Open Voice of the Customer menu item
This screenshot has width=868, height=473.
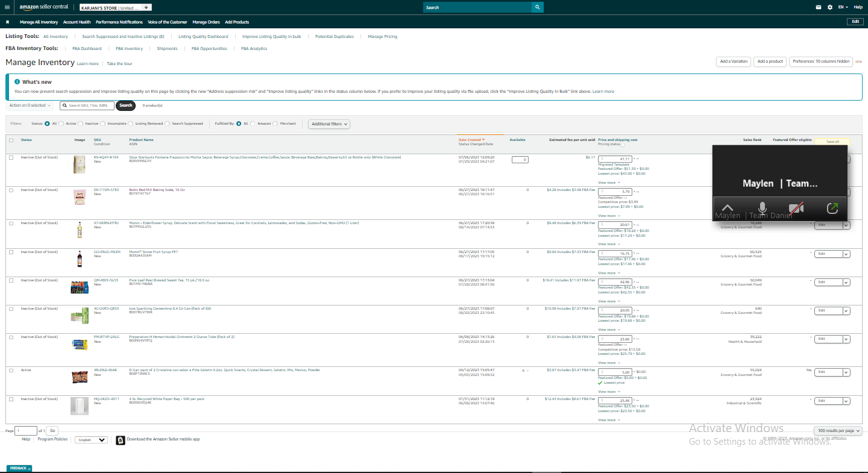pos(168,22)
